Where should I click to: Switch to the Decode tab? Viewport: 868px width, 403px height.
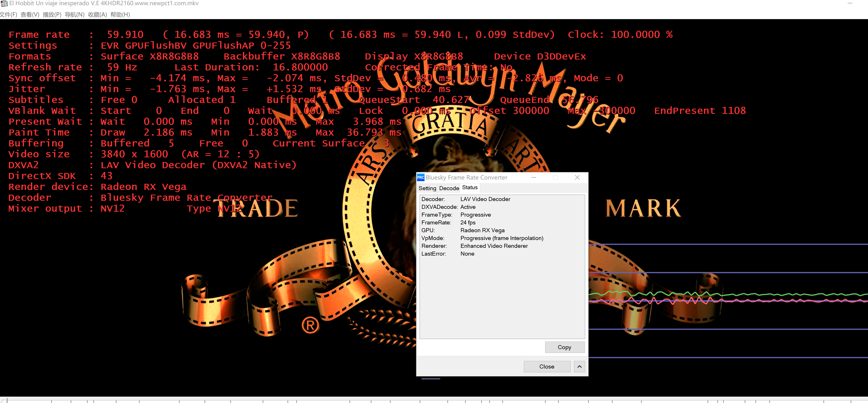point(449,188)
